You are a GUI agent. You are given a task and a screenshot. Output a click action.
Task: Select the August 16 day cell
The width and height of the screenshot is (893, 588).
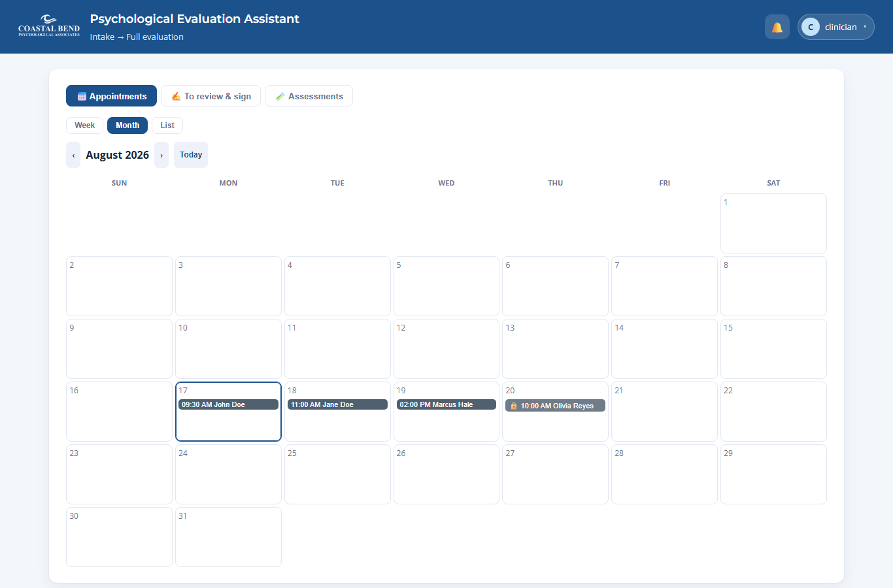click(x=119, y=412)
